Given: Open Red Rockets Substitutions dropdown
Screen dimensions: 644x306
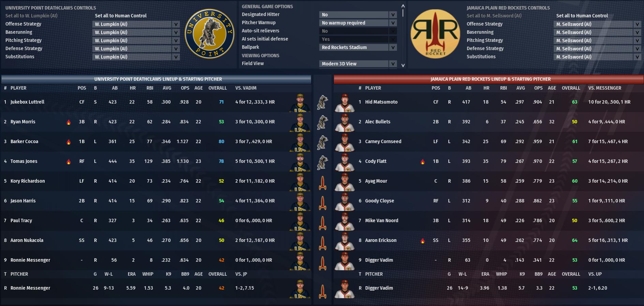Looking at the screenshot, I should tap(597, 57).
